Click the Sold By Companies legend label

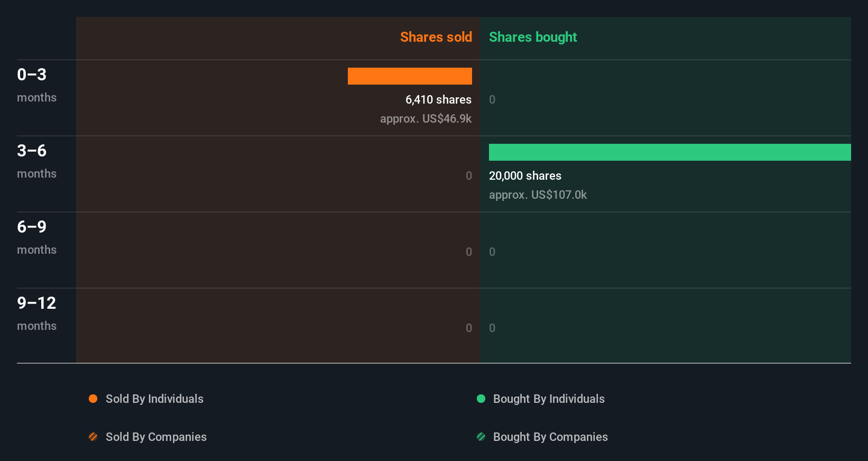[156, 437]
